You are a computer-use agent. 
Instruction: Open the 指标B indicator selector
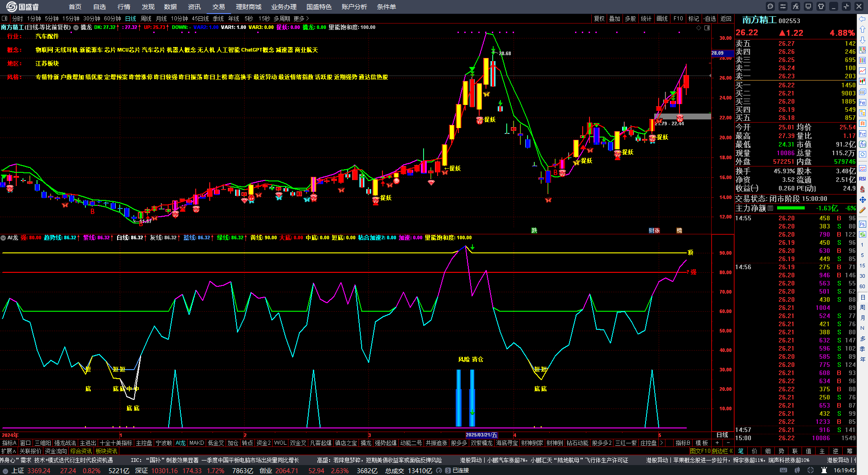pyautogui.click(x=683, y=443)
